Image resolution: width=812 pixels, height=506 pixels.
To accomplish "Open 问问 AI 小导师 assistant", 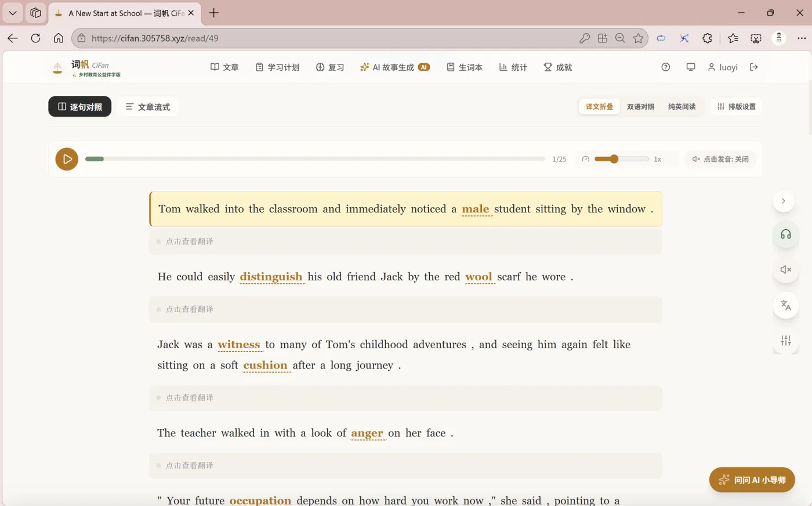I will (x=752, y=480).
